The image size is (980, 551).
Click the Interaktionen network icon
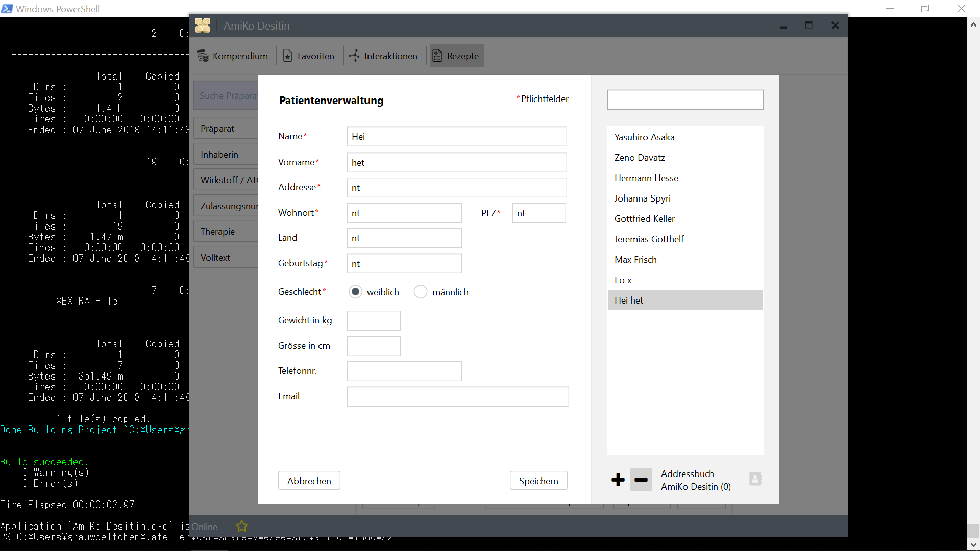pyautogui.click(x=354, y=56)
